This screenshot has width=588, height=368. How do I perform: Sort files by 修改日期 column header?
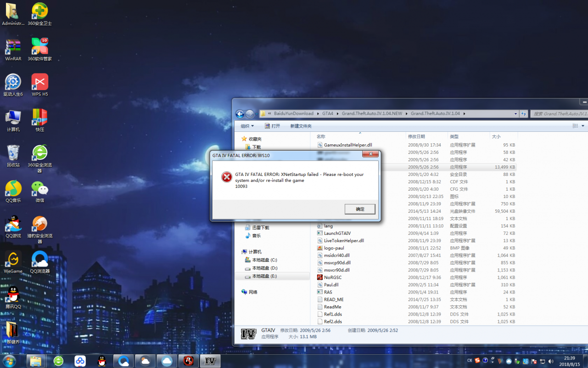click(416, 136)
